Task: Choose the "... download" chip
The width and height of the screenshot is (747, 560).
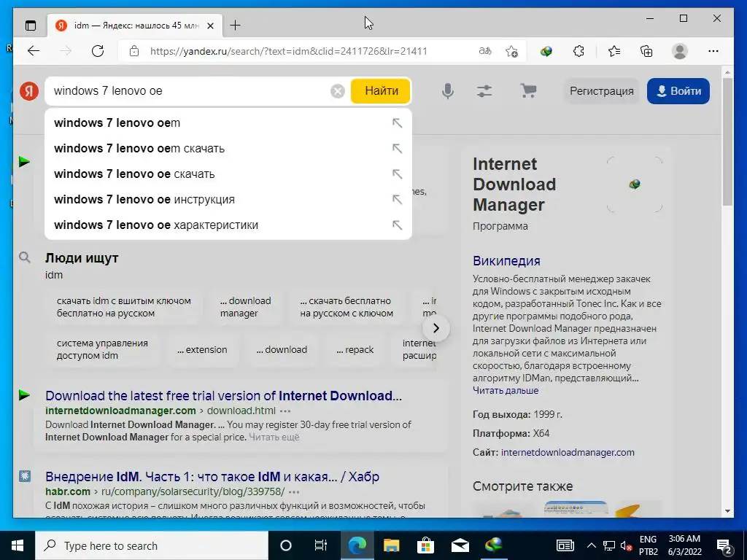Action: 282,350
